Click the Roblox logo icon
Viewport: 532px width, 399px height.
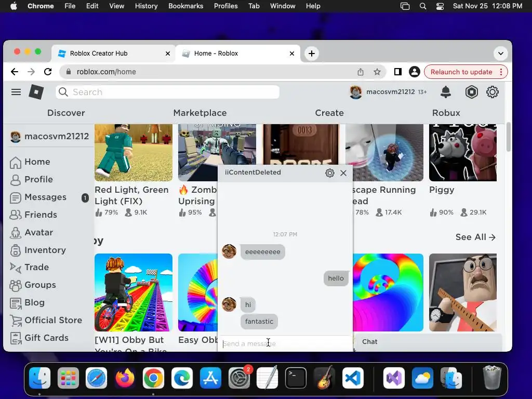click(x=36, y=92)
